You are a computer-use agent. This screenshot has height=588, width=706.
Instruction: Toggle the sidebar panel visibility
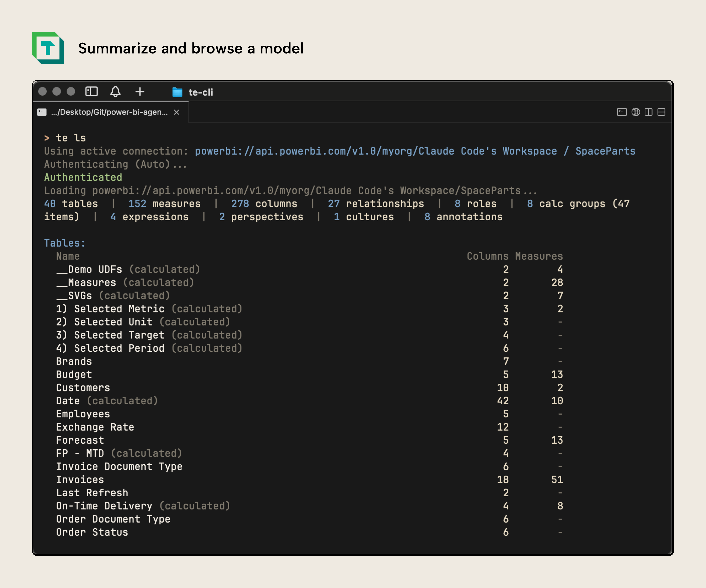point(92,92)
